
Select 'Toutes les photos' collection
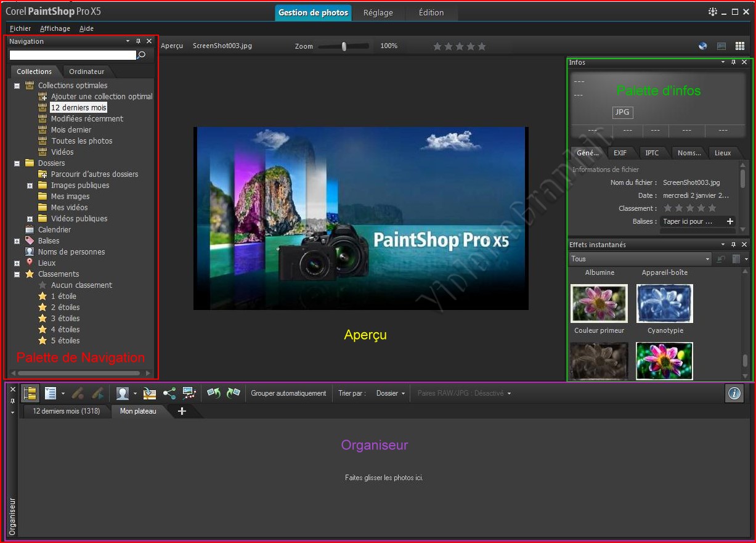[81, 141]
